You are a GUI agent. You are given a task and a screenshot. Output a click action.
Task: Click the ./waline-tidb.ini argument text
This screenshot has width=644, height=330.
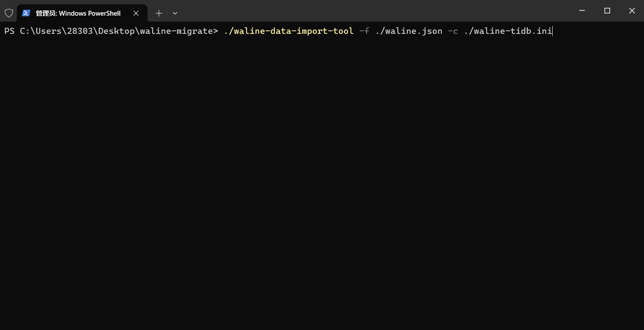coord(508,31)
